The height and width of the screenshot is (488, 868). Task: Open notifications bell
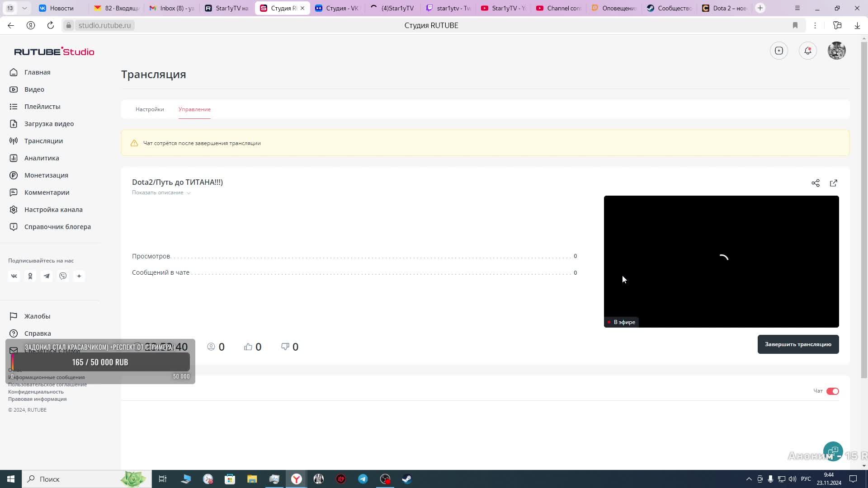click(x=808, y=51)
